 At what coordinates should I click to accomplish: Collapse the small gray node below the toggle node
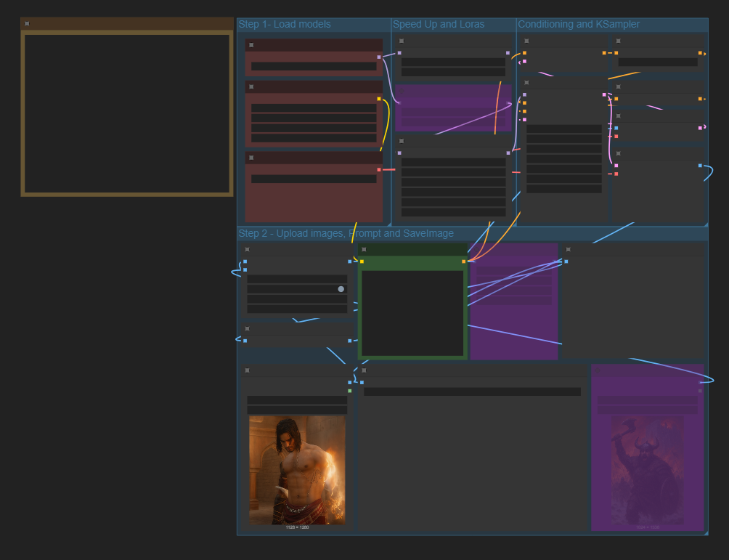[248, 329]
